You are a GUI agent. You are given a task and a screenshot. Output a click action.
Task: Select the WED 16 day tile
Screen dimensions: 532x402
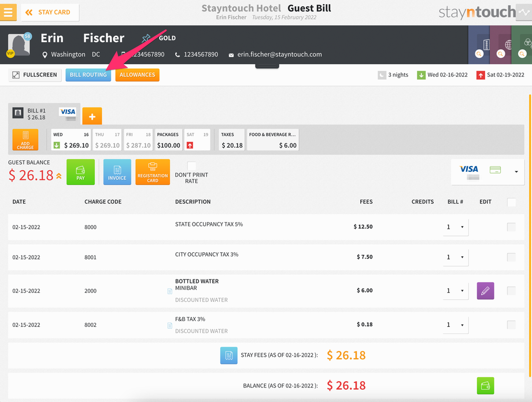point(71,139)
